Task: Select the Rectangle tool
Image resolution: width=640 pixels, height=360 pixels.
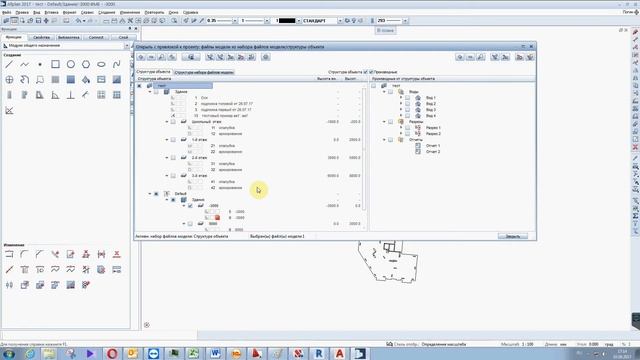Action: click(x=55, y=64)
